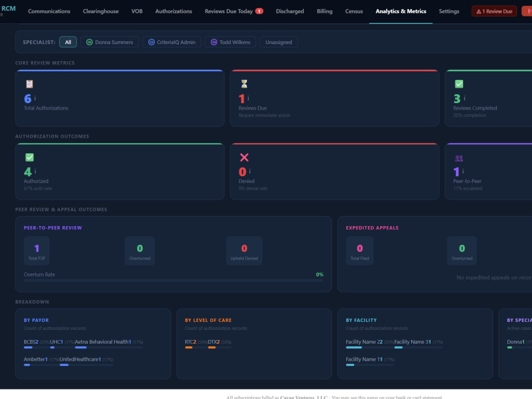
Task: Click info icon next to Authorized 4
Action: (x=35, y=171)
